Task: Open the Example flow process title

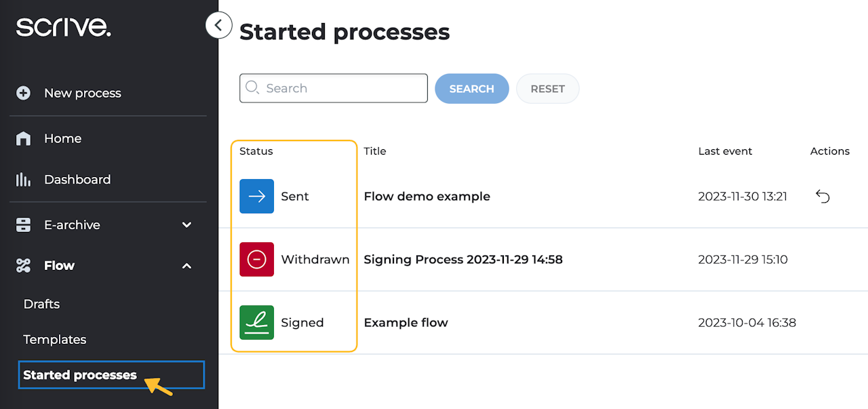Action: pos(406,322)
